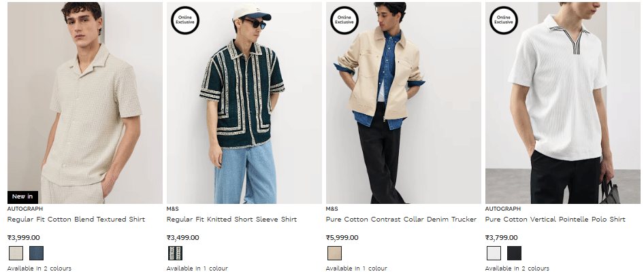The height and width of the screenshot is (278, 644).
Task: Click Online Exclusive badge on knitted shirt
Action: (x=184, y=20)
